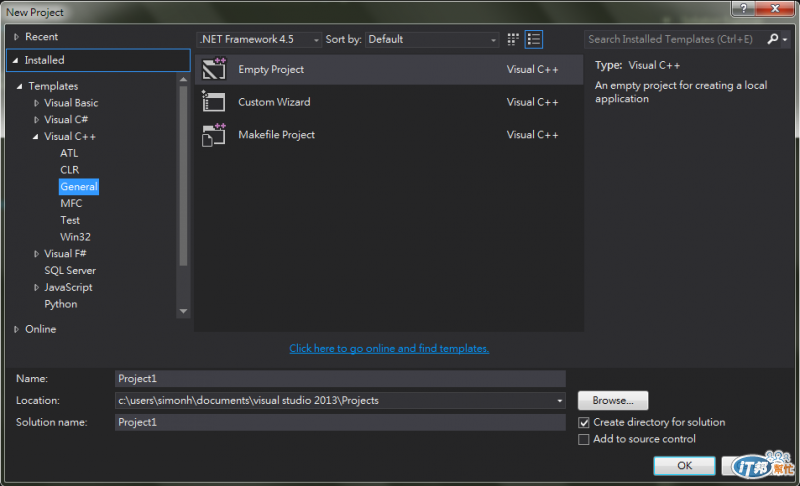This screenshot has width=800, height=486.
Task: Expand the Recent section
Action: click(16, 37)
